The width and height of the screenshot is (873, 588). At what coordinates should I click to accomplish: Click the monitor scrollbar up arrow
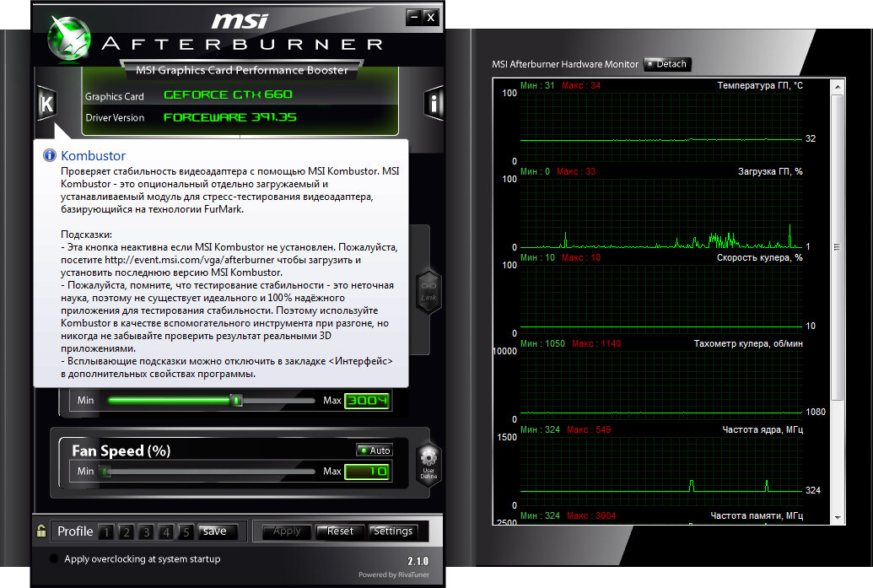click(x=838, y=87)
